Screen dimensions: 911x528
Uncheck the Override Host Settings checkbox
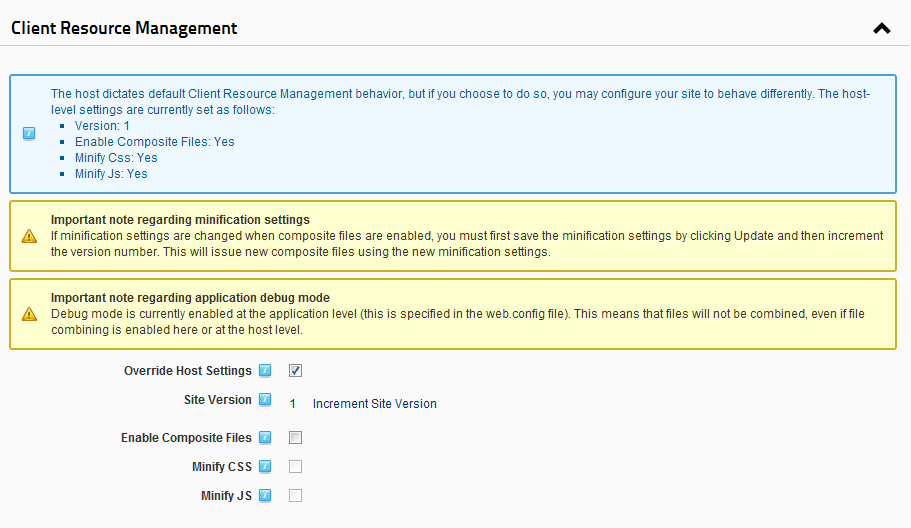click(x=295, y=371)
